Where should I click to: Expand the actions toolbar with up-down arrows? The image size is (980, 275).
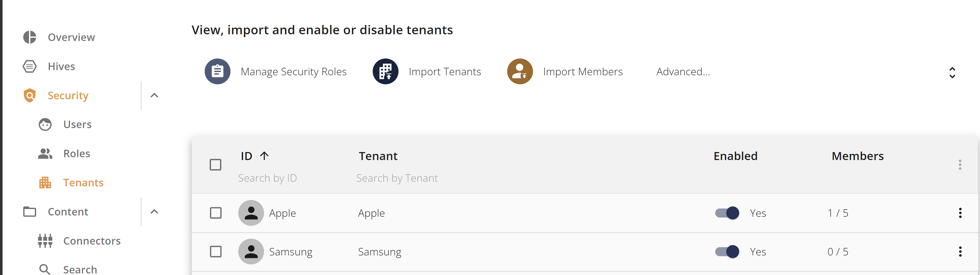tap(952, 72)
